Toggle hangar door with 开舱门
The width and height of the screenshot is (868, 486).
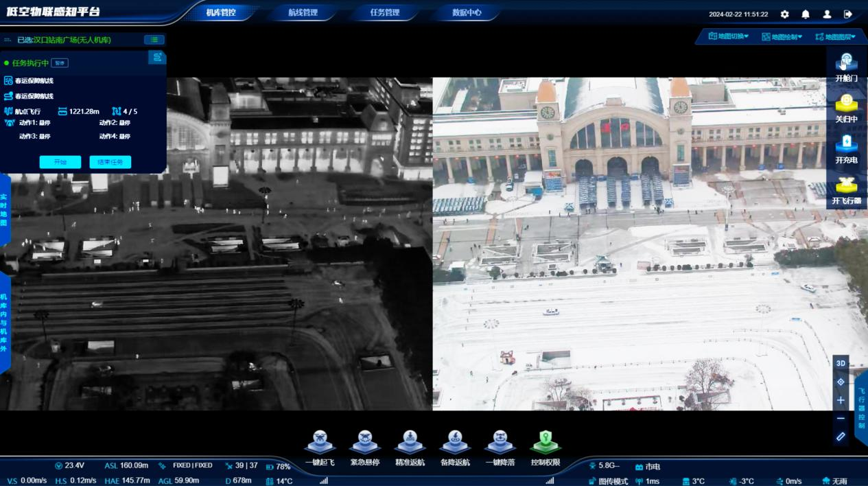(x=846, y=65)
